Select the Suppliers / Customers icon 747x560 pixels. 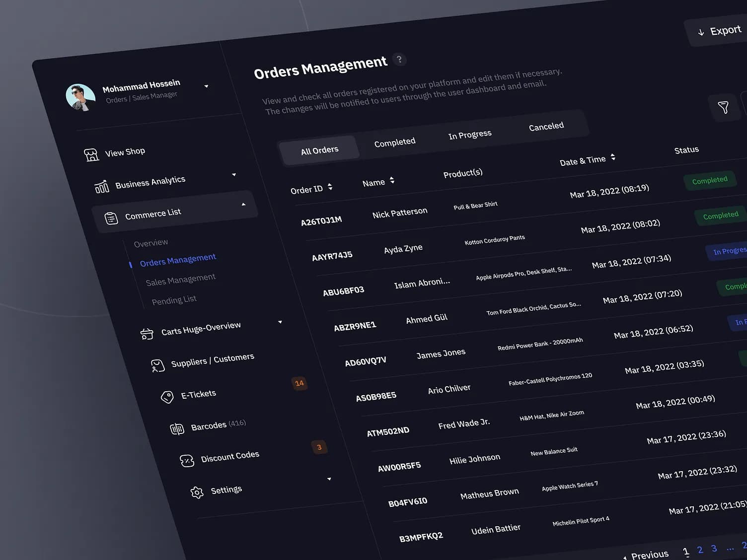click(x=157, y=365)
